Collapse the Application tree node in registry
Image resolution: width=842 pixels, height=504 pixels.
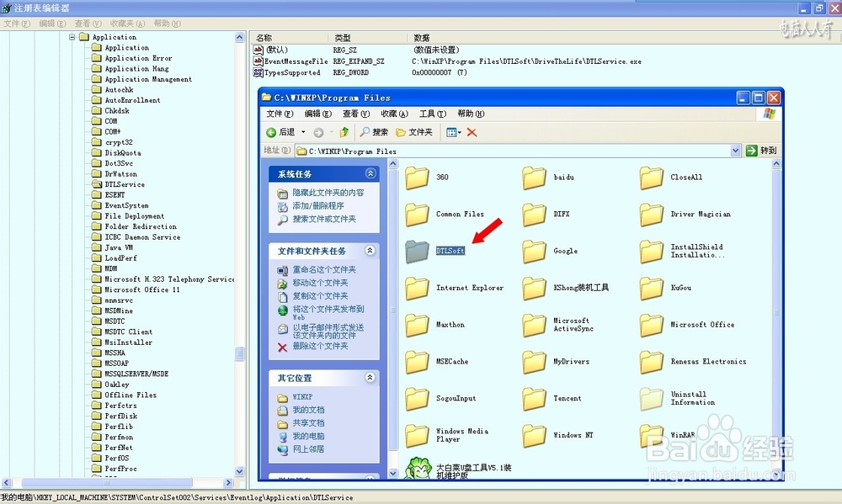(x=72, y=37)
